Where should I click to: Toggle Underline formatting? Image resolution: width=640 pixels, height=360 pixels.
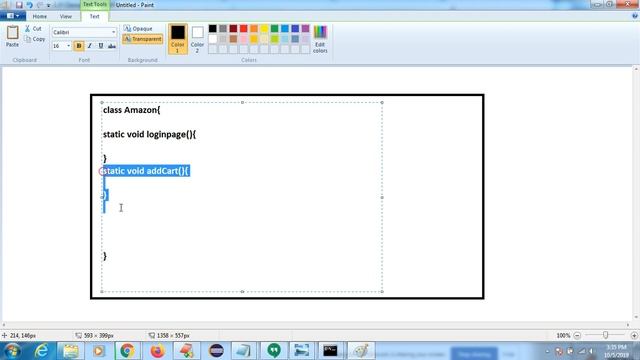[x=101, y=46]
